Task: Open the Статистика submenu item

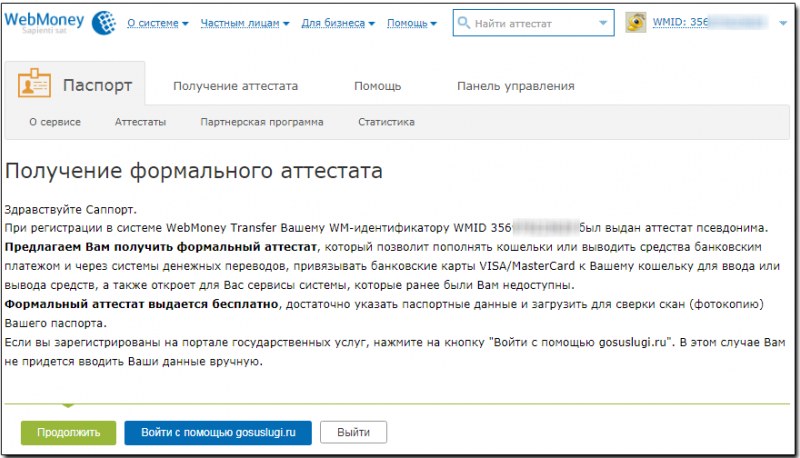Action: (386, 122)
